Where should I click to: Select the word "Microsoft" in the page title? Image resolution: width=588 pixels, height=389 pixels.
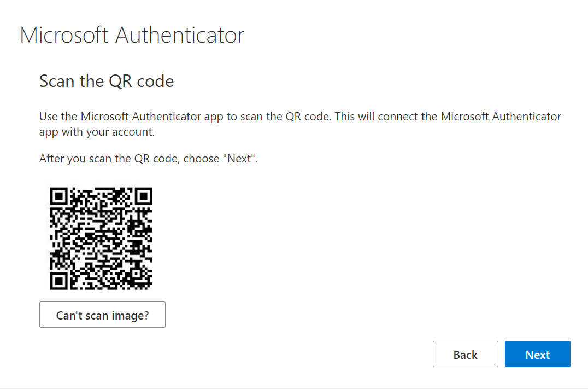[65, 35]
